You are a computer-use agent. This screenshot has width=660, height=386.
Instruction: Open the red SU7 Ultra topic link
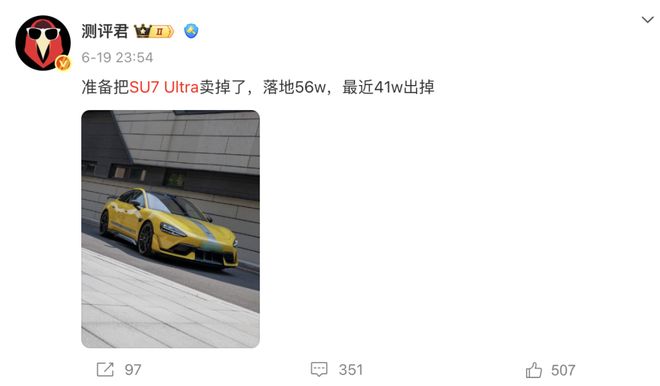[164, 87]
